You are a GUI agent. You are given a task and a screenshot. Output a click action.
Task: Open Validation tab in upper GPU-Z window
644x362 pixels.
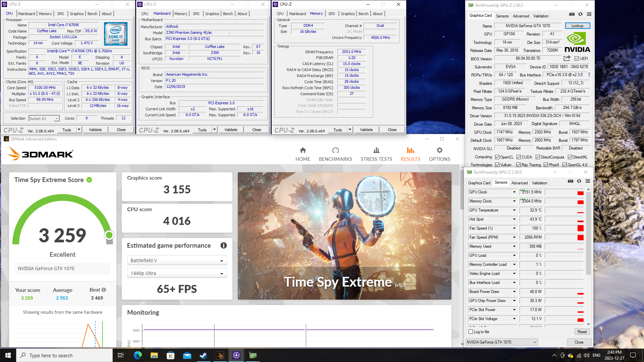[x=541, y=16]
